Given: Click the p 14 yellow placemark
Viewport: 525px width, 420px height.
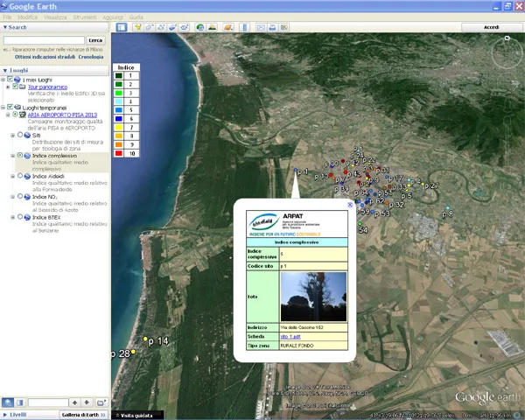Looking at the screenshot, I should (x=145, y=339).
